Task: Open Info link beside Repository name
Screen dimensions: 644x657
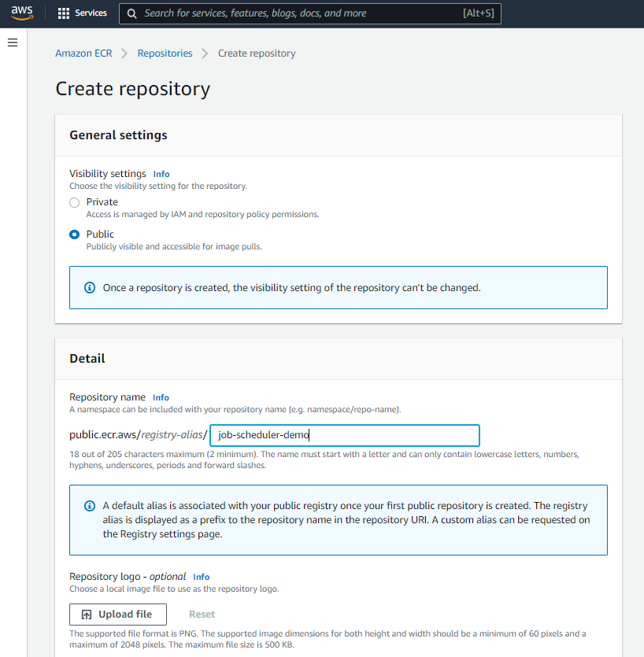Action: click(161, 397)
